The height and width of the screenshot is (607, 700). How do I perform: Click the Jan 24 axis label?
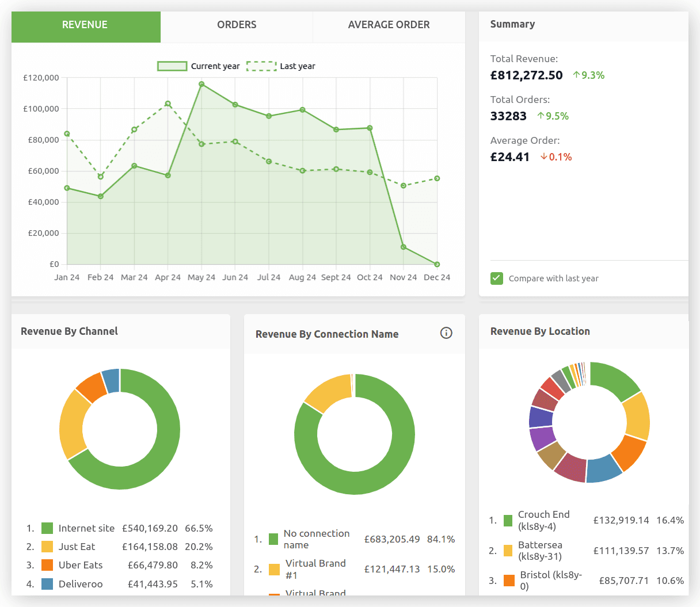(67, 277)
